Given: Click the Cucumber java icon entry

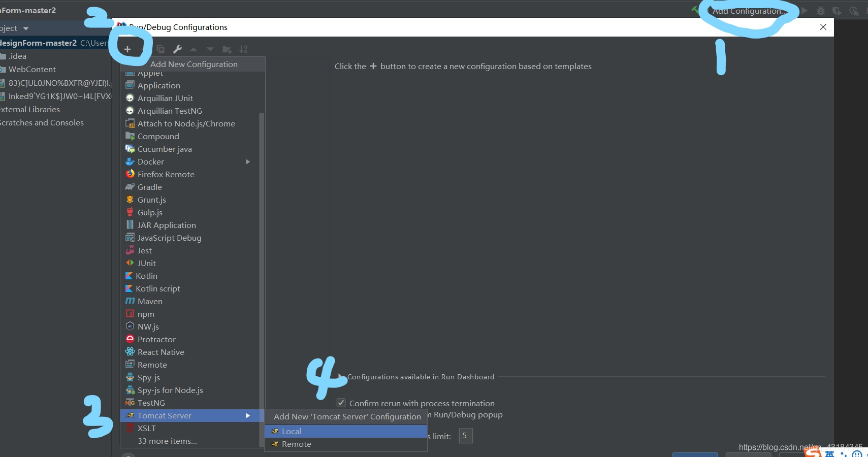Looking at the screenshot, I should pos(130,149).
